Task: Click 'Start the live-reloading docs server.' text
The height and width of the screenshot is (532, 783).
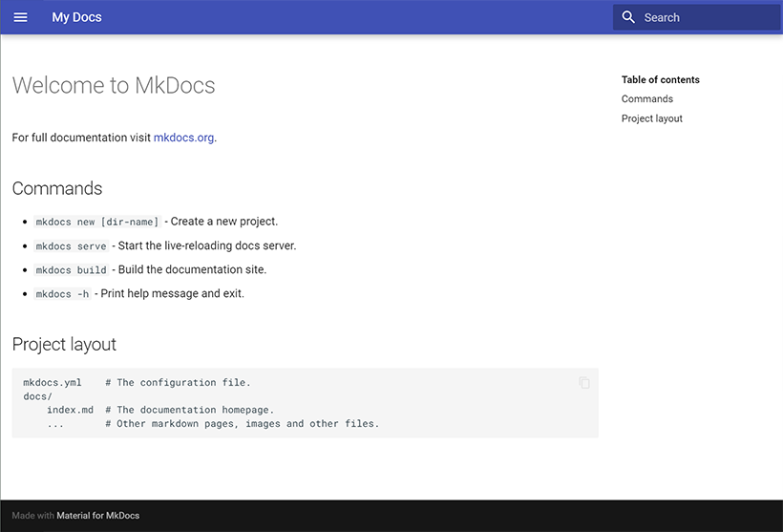Action: tap(207, 245)
